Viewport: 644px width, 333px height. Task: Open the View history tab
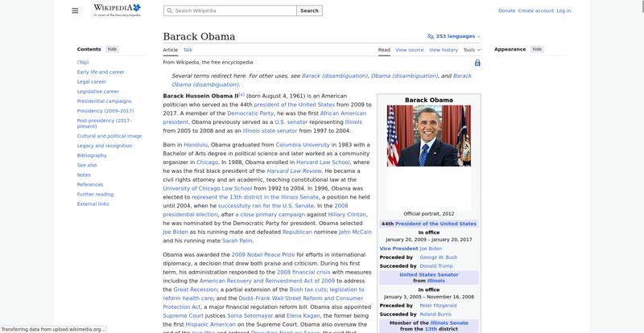pyautogui.click(x=443, y=50)
